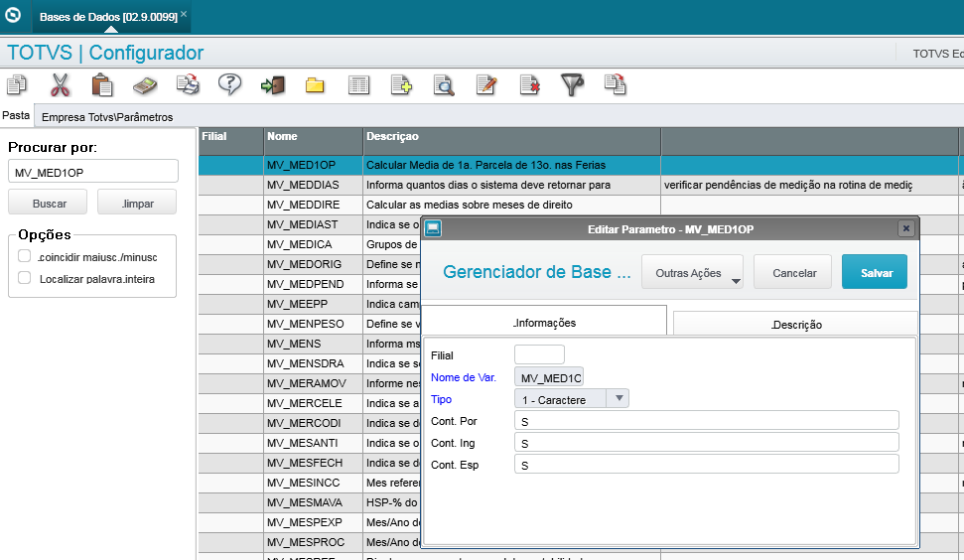Image resolution: width=964 pixels, height=560 pixels.
Task: Click the Nome de Var. field
Action: [549, 377]
